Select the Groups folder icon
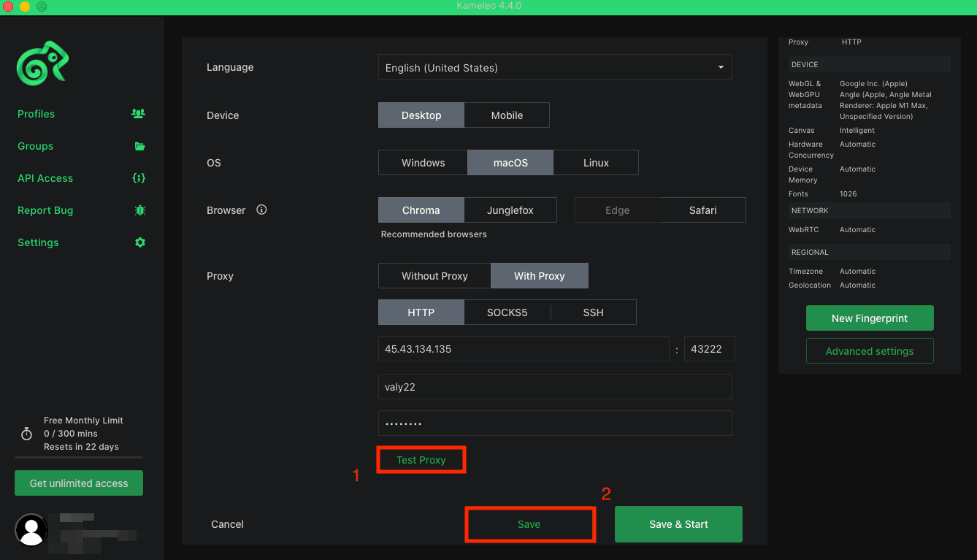This screenshot has width=977, height=560. coord(139,146)
